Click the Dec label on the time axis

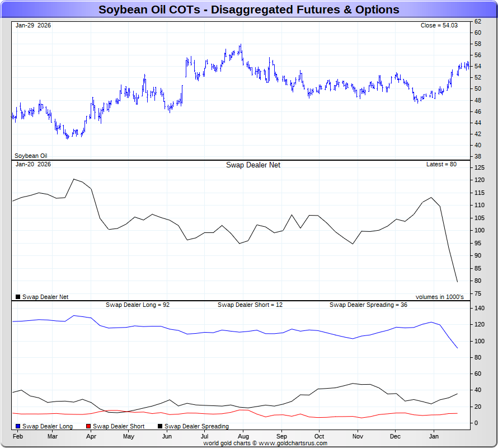(395, 436)
